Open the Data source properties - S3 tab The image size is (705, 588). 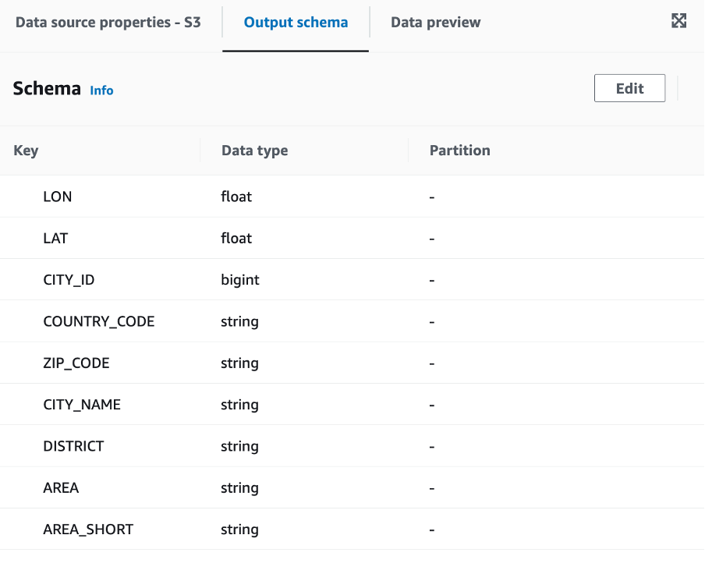pyautogui.click(x=108, y=22)
